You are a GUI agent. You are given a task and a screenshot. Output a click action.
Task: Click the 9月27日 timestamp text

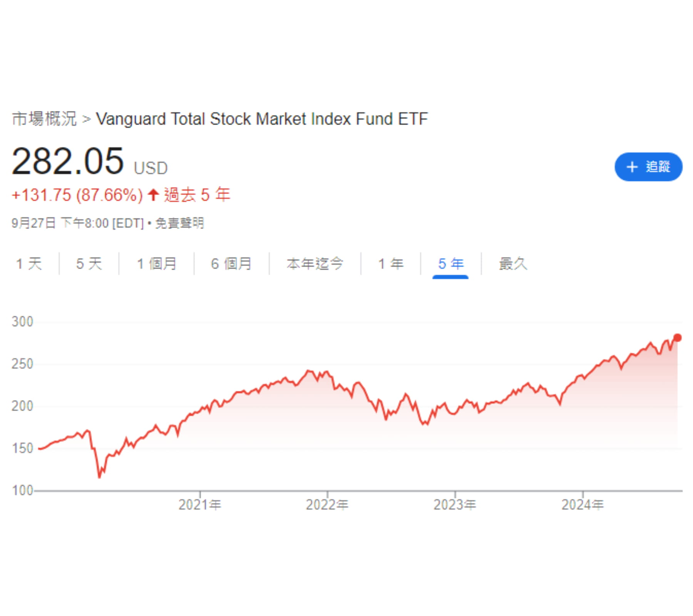35,223
